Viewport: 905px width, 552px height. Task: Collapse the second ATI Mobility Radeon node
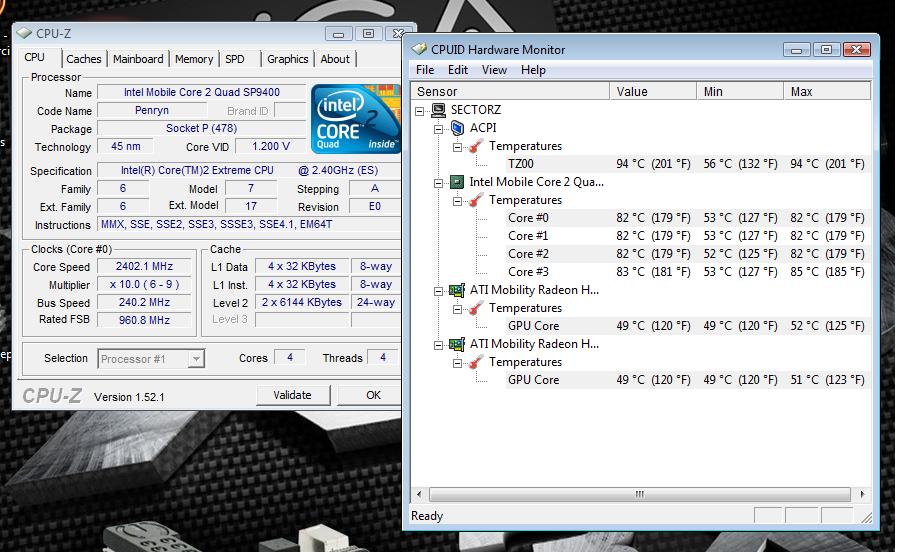(x=439, y=345)
